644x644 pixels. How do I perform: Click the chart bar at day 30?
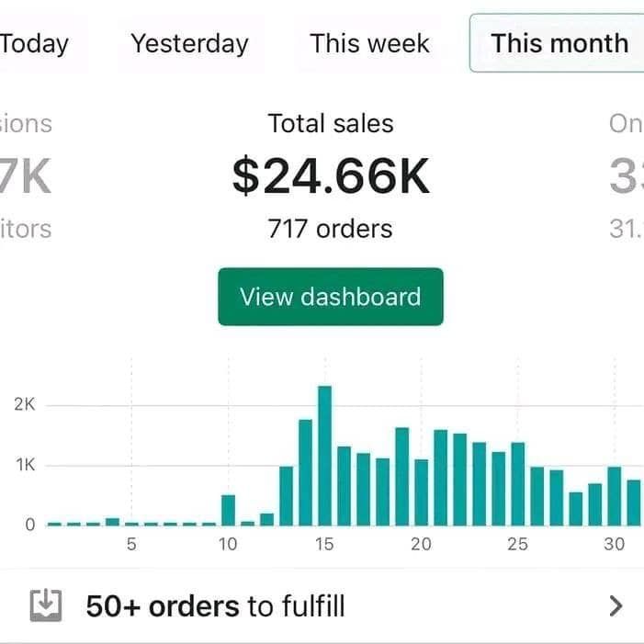coord(614,496)
